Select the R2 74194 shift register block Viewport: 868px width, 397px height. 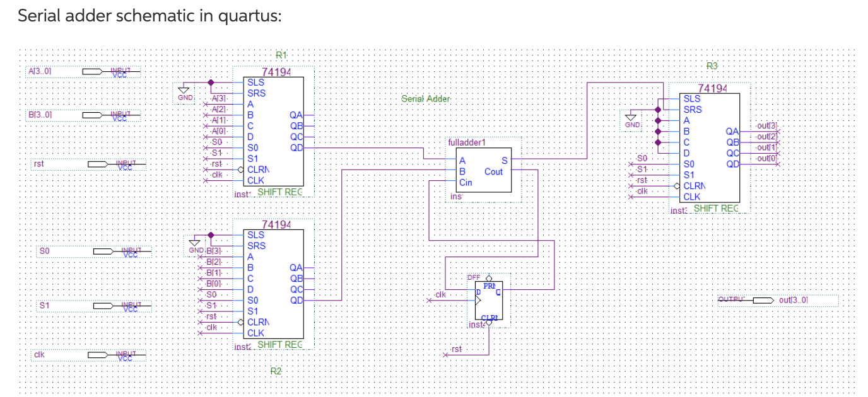click(273, 284)
